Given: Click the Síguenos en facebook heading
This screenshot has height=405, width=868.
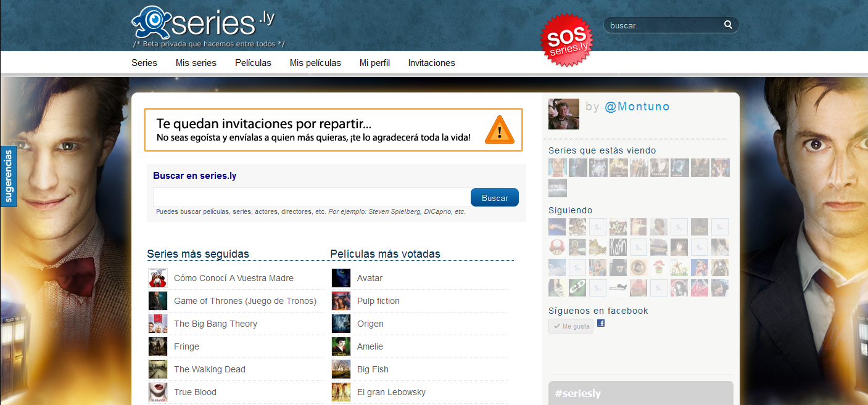Looking at the screenshot, I should point(598,311).
